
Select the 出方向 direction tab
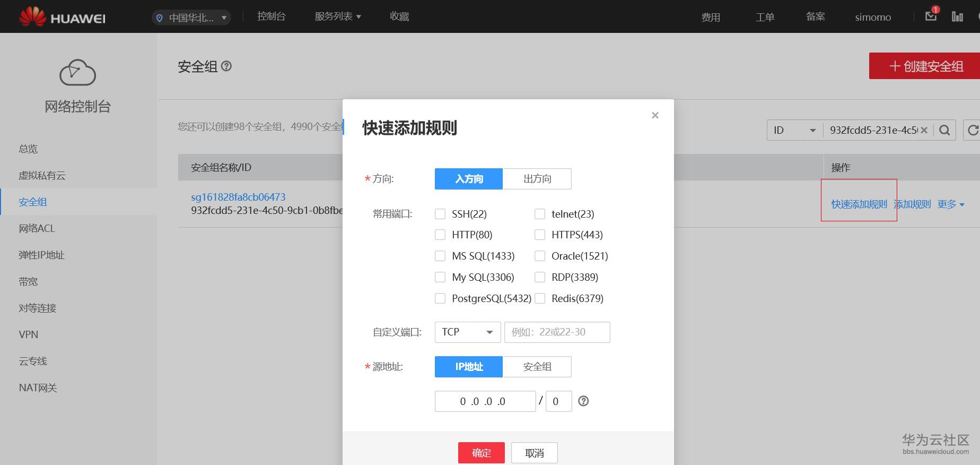tap(537, 179)
